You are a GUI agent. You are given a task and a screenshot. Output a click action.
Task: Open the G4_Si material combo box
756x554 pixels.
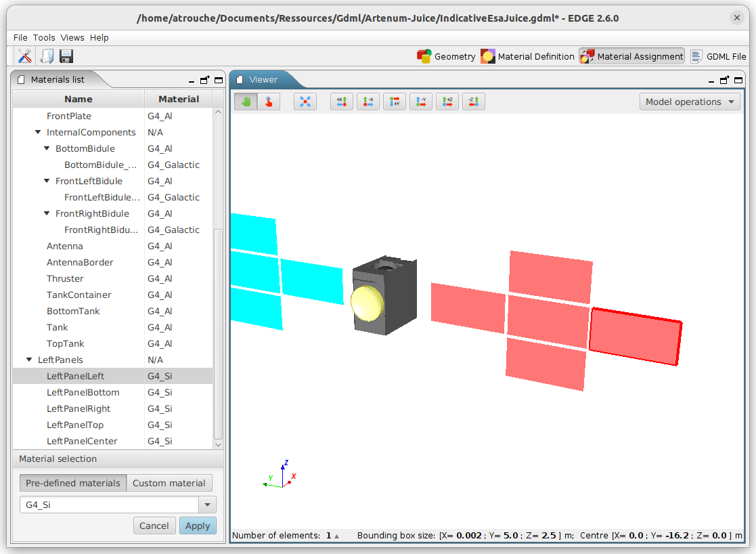(x=208, y=505)
